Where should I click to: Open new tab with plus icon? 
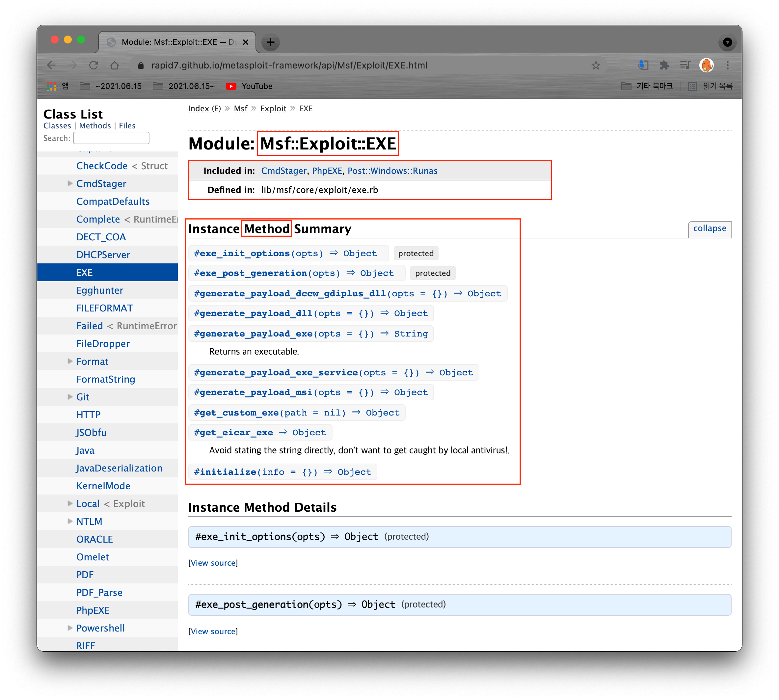(x=270, y=42)
